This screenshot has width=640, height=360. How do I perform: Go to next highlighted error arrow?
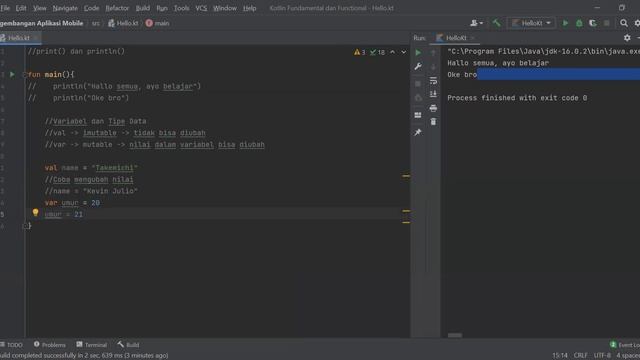[x=404, y=52]
